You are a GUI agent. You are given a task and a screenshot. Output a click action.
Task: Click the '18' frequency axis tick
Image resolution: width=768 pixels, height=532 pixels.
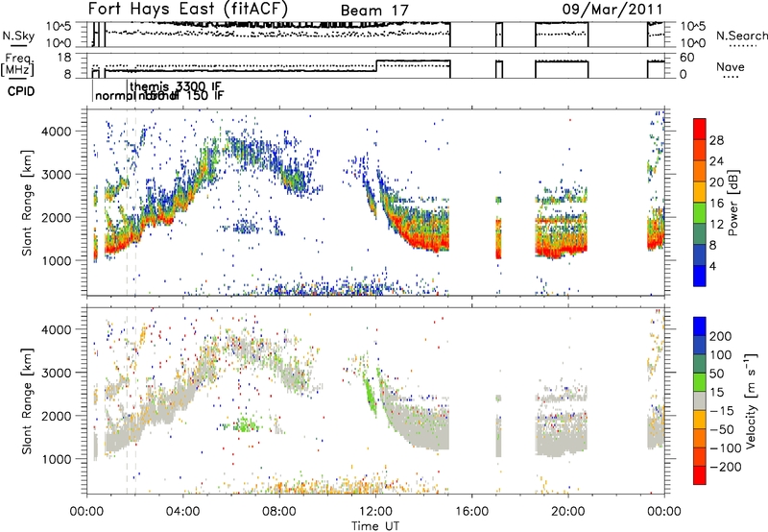pyautogui.click(x=63, y=58)
